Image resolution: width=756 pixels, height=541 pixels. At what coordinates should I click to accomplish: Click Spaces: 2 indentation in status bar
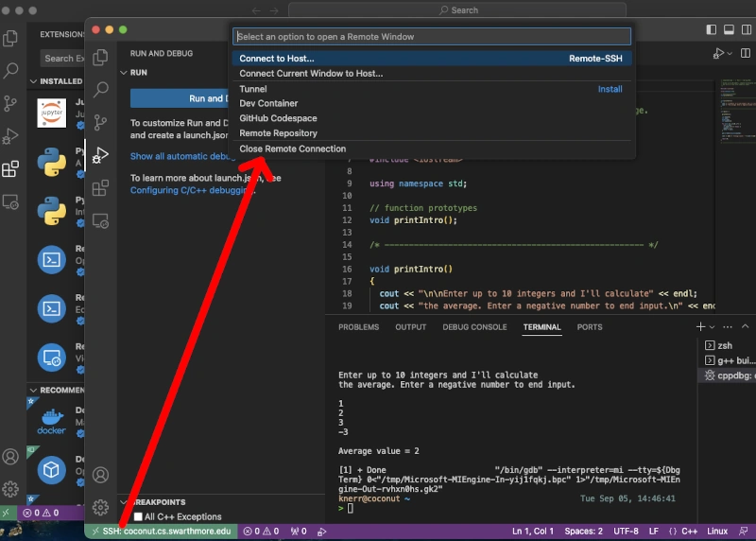click(583, 532)
